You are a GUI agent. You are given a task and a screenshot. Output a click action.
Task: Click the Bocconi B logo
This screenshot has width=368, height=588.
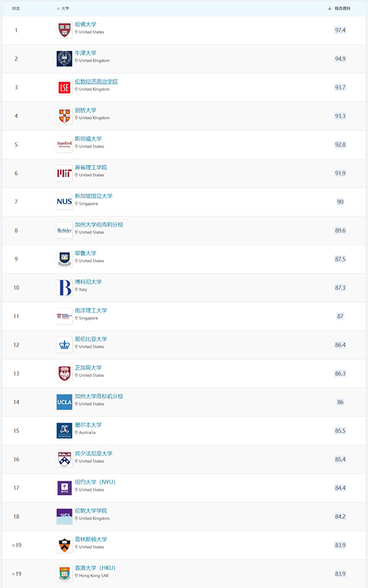64,288
